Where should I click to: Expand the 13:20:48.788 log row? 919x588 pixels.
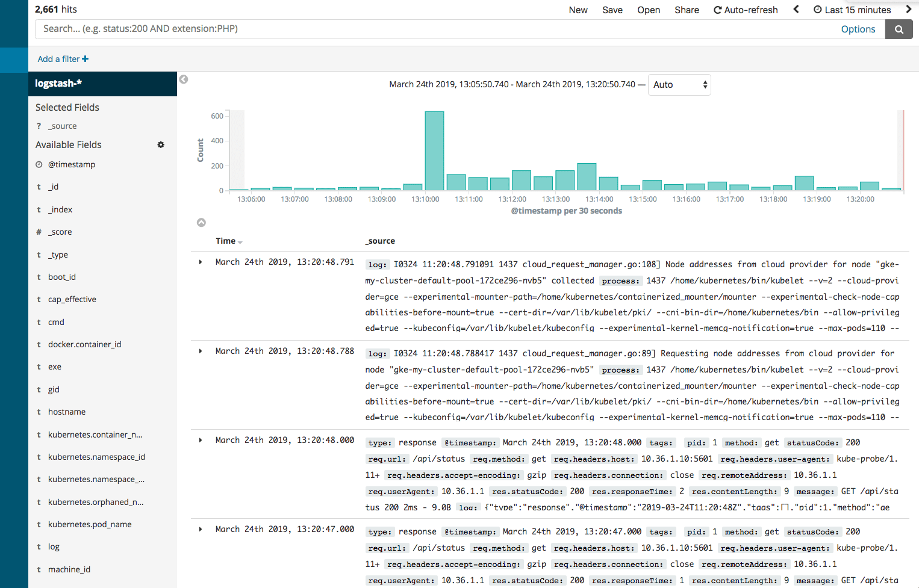[201, 351]
